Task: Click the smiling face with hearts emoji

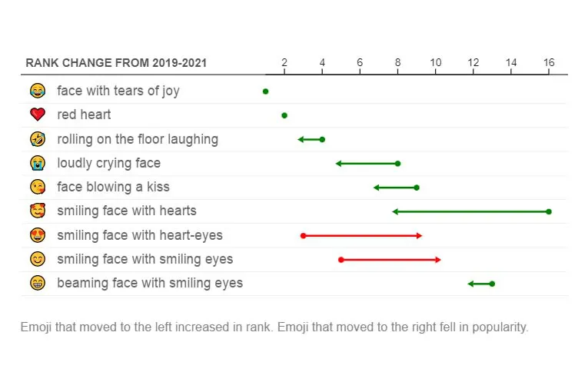Action: click(37, 211)
